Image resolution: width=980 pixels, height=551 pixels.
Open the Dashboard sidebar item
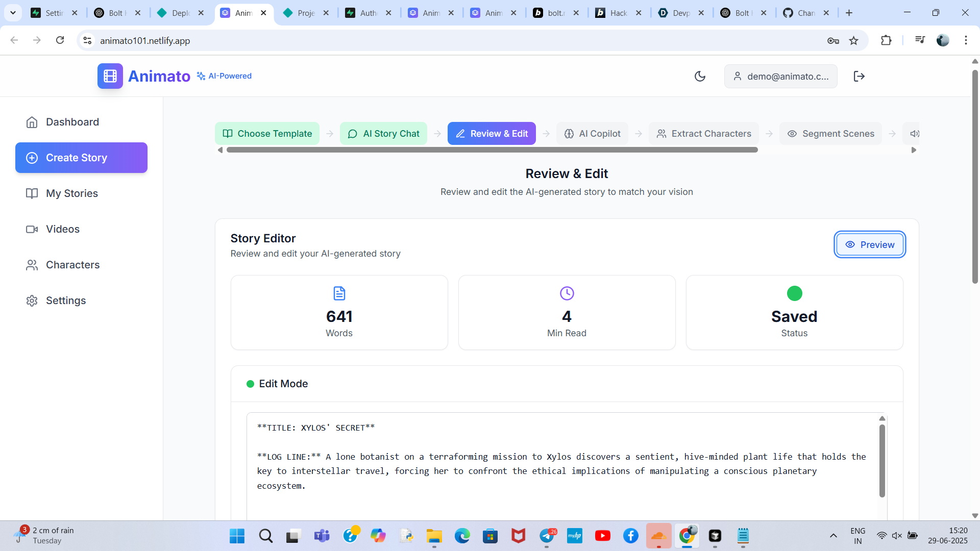72,122
